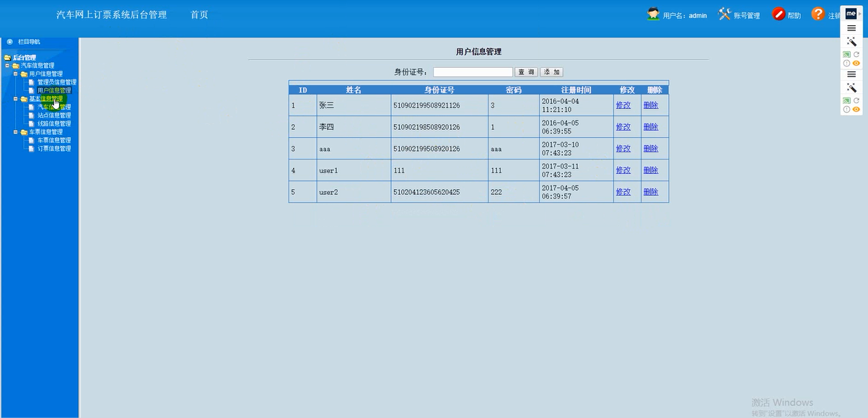Click the folder icon beside 基本信息管理
The width and height of the screenshot is (868, 418).
pos(24,99)
